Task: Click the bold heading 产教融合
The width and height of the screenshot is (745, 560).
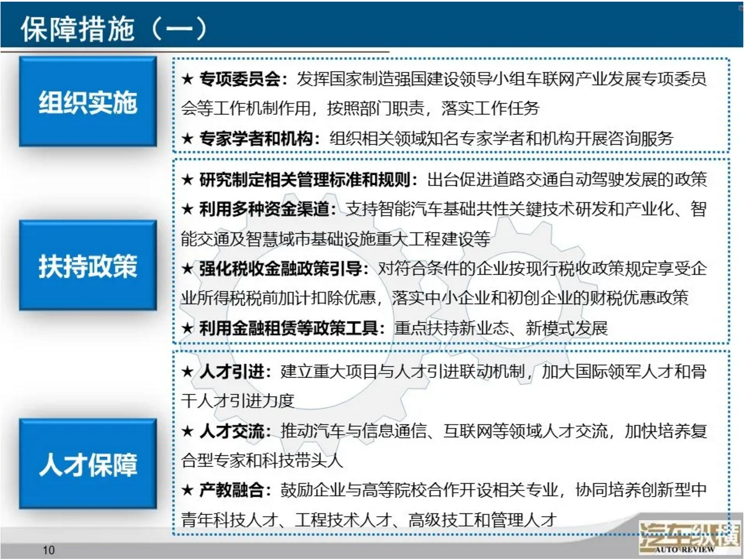Action: click(x=232, y=490)
